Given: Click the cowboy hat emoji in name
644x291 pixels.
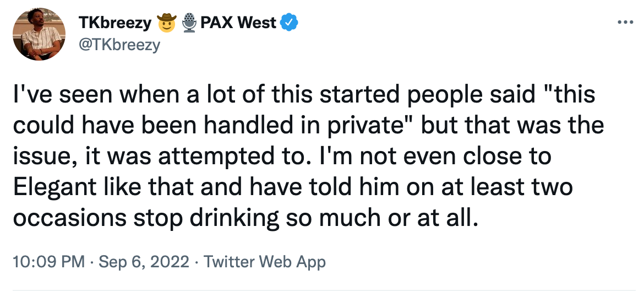Looking at the screenshot, I should [x=166, y=23].
